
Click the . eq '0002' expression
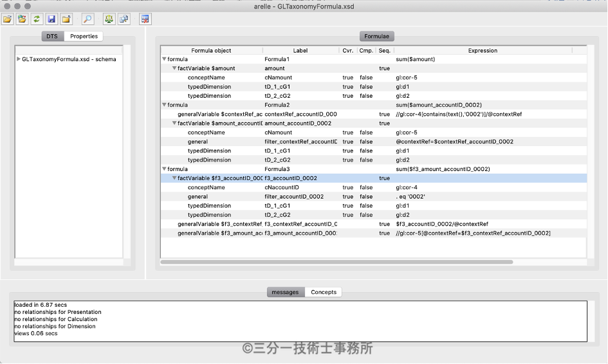click(x=410, y=197)
